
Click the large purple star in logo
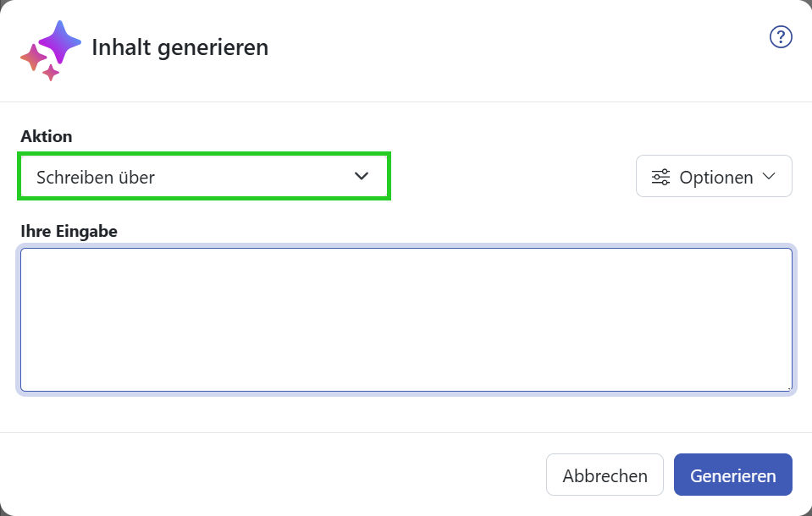[60, 42]
